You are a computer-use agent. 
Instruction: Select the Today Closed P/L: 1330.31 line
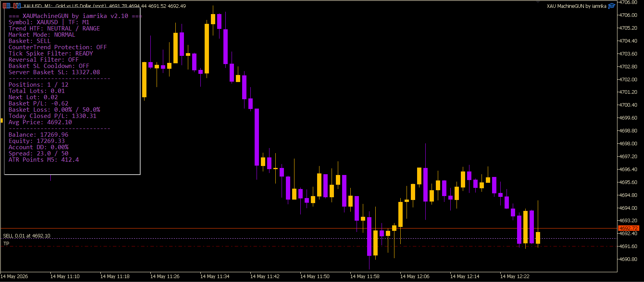coord(52,116)
